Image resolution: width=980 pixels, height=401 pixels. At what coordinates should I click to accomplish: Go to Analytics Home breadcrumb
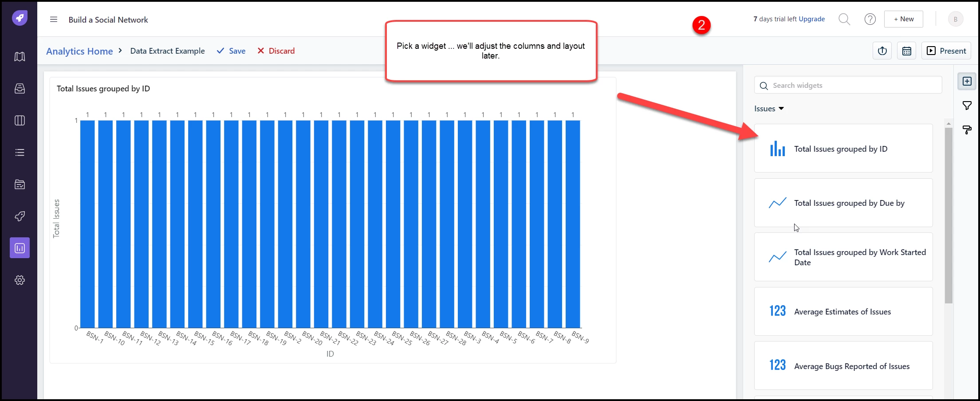[79, 51]
